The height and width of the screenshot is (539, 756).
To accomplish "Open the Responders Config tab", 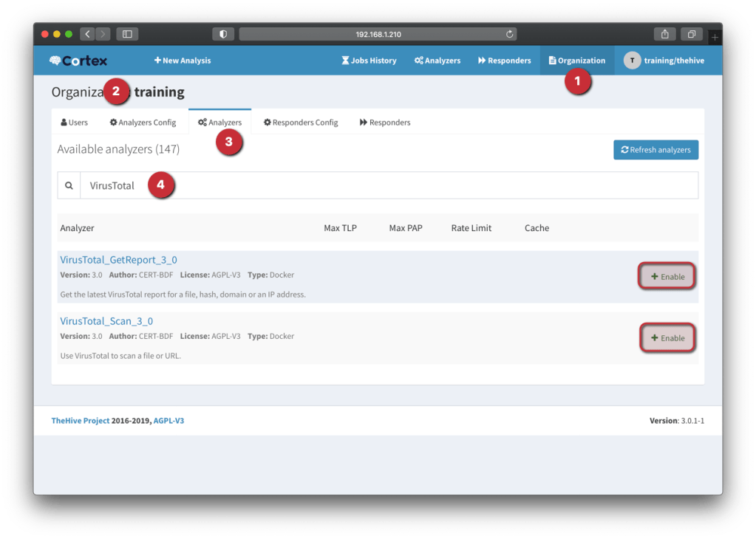I will (x=301, y=123).
